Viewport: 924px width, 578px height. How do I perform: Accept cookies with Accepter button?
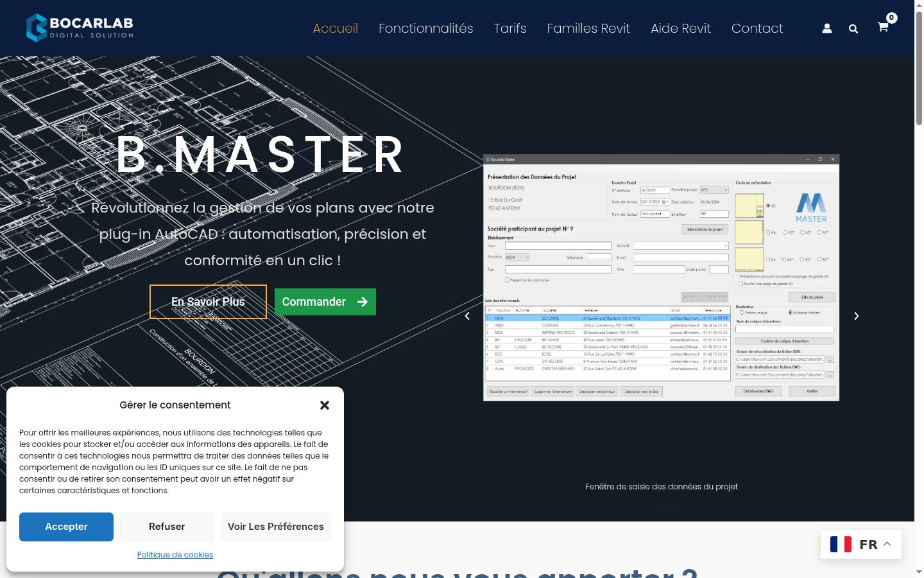tap(66, 527)
